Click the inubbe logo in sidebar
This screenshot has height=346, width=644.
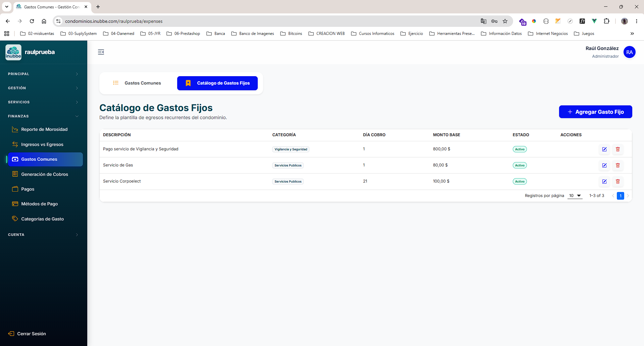(13, 52)
